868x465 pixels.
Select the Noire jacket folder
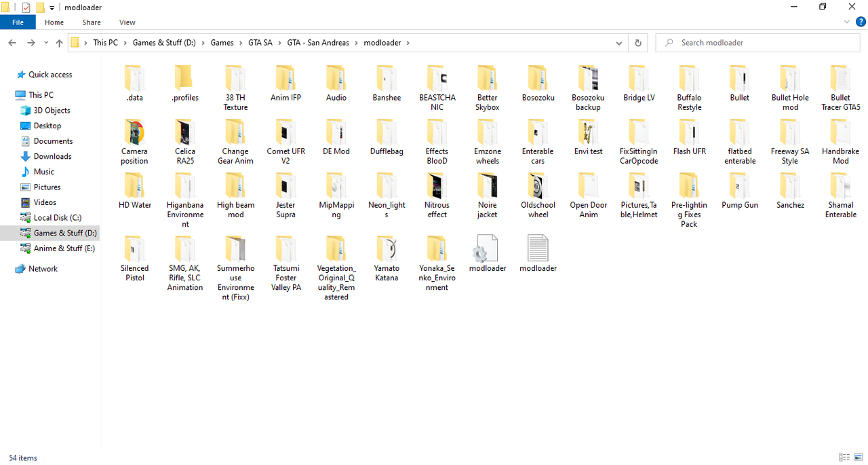(x=487, y=196)
